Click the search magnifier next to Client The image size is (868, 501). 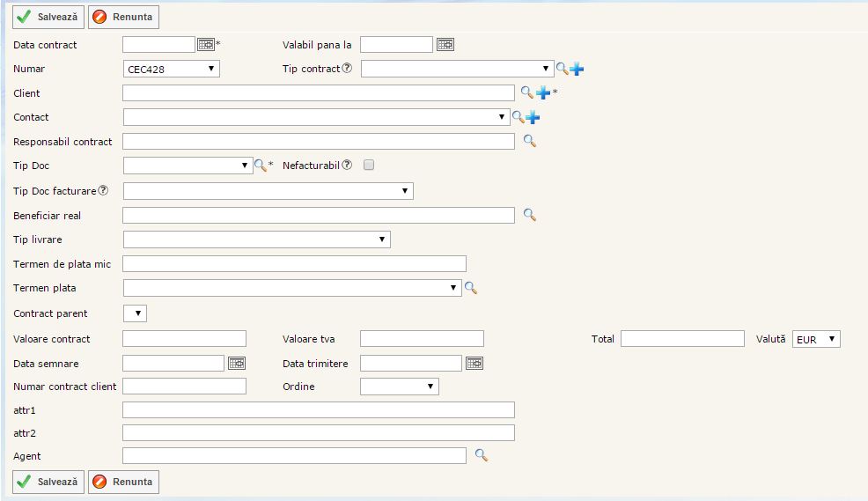(x=527, y=92)
